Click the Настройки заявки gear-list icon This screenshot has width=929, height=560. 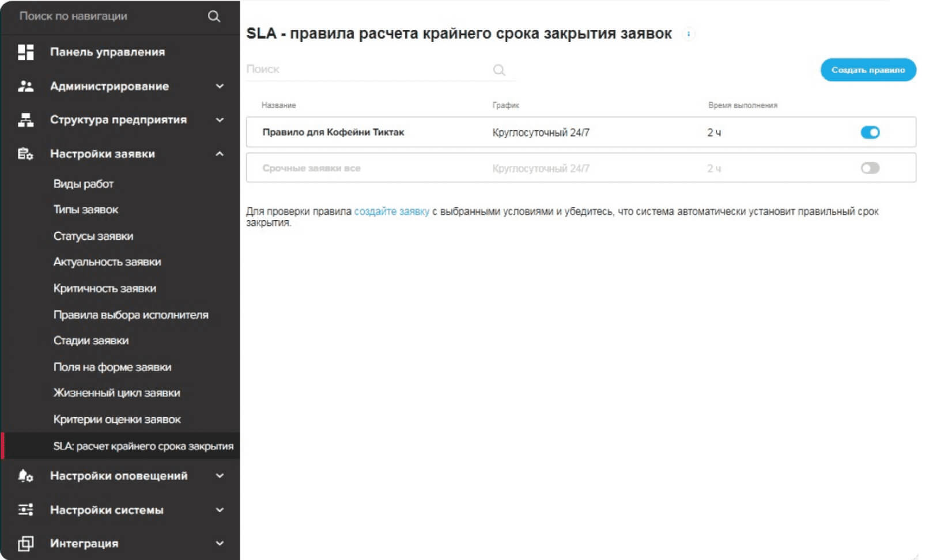pyautogui.click(x=25, y=154)
